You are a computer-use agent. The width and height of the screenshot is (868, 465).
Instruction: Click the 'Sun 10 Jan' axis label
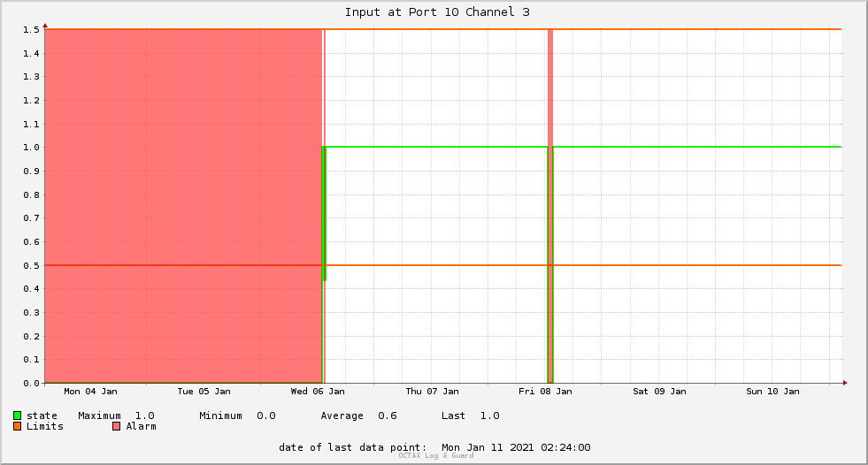[772, 392]
